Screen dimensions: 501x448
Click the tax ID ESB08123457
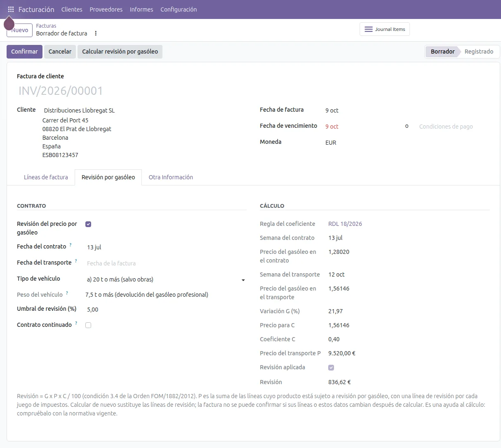[60, 155]
